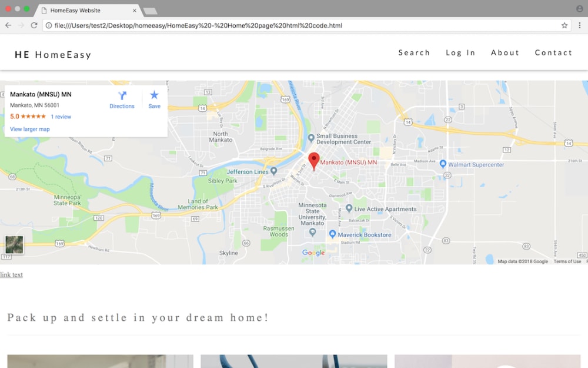Image resolution: width=588 pixels, height=368 pixels.
Task: Open a new browser tab
Action: (151, 11)
